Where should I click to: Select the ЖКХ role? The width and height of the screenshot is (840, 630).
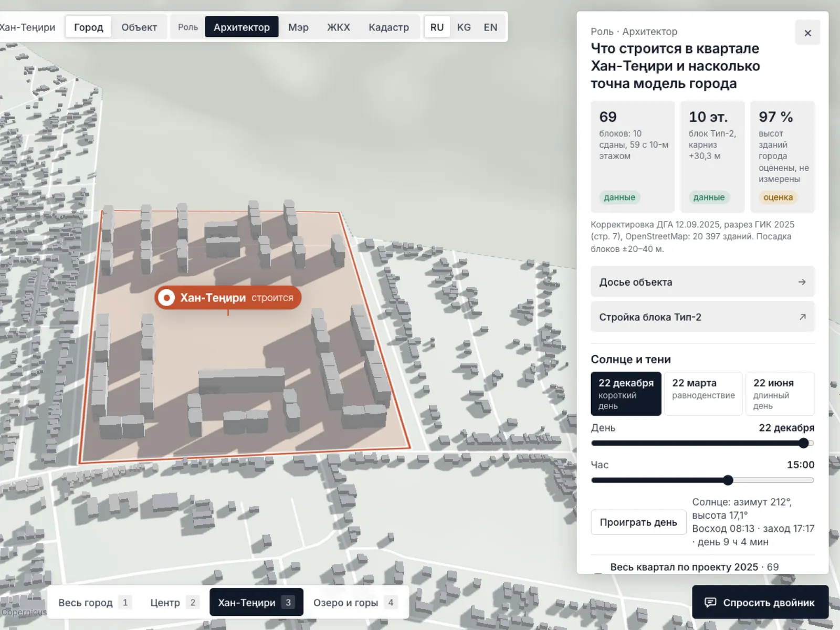point(338,27)
